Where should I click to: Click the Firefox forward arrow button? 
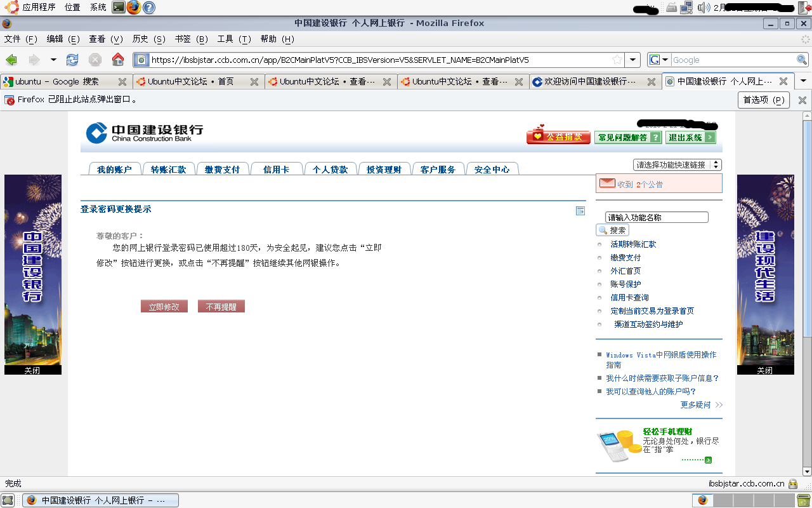point(34,60)
